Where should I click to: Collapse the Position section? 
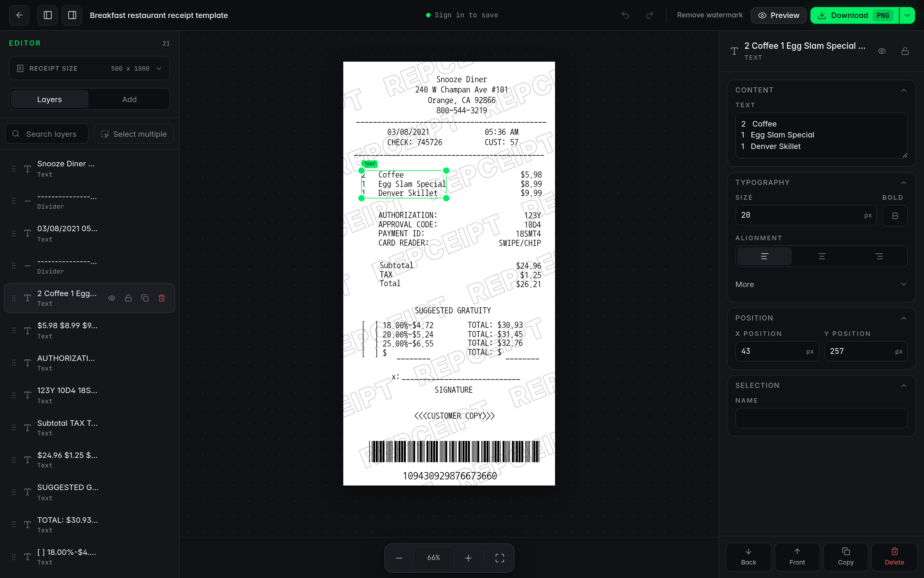(x=904, y=319)
